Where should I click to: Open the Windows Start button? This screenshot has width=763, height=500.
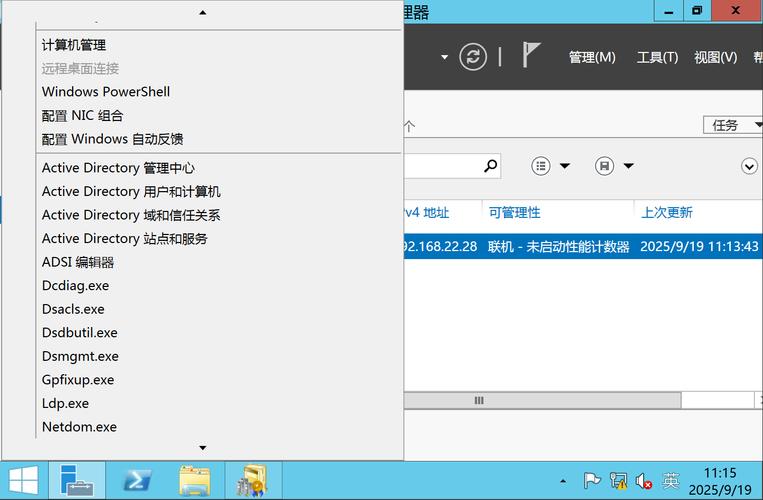(x=23, y=480)
